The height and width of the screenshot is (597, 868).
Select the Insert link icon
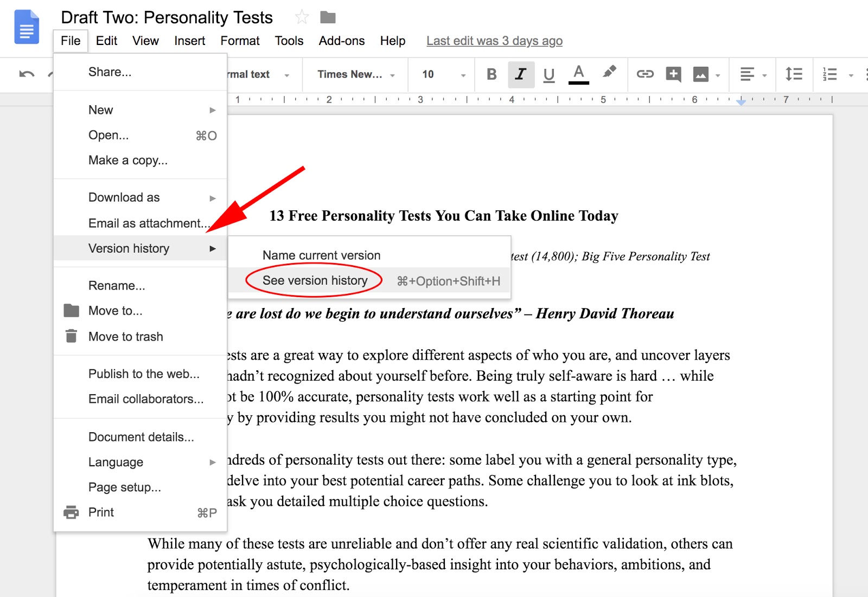[x=646, y=74]
